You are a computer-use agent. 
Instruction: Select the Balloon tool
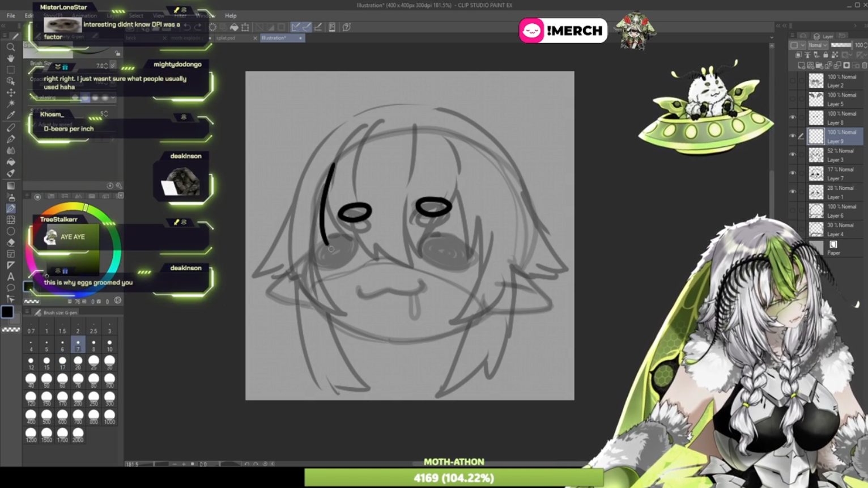(11, 288)
